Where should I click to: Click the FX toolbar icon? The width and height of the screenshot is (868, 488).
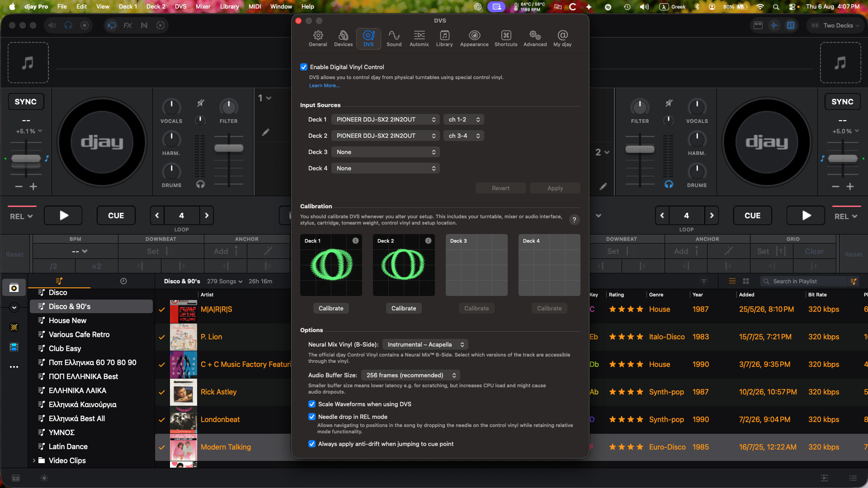point(127,25)
